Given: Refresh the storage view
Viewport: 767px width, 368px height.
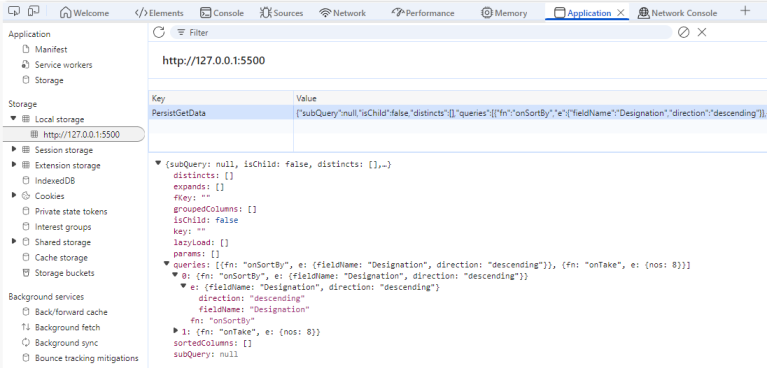Looking at the screenshot, I should 159,32.
